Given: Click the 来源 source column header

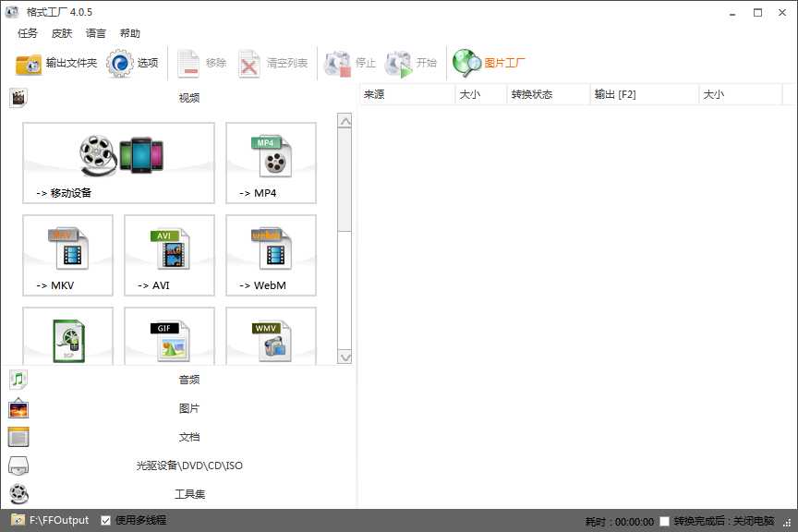Looking at the screenshot, I should pyautogui.click(x=407, y=95).
